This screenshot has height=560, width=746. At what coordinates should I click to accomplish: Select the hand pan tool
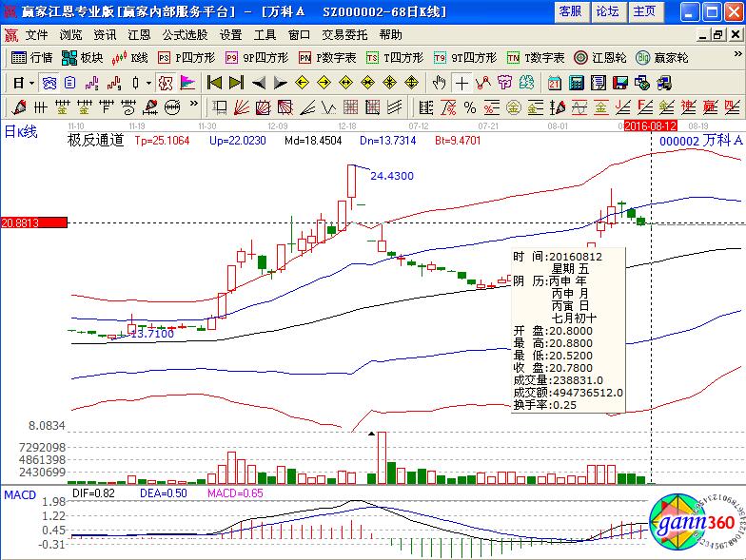click(x=439, y=82)
